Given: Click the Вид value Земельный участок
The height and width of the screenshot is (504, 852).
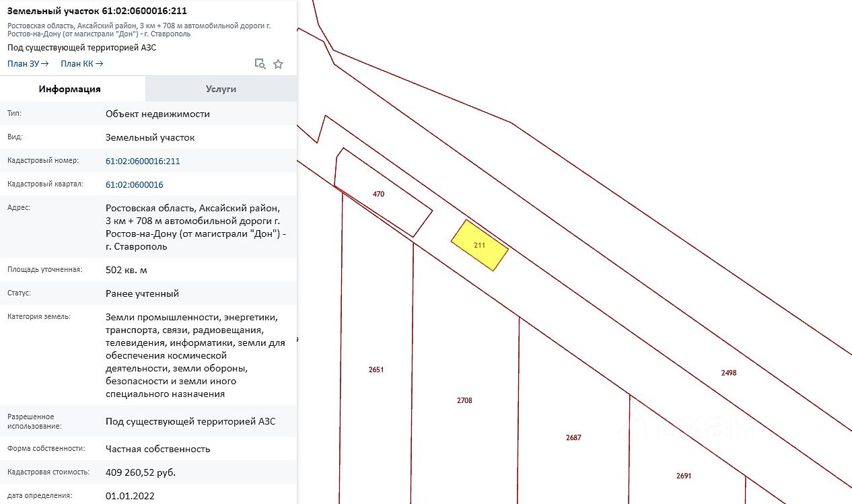Looking at the screenshot, I should tap(150, 137).
